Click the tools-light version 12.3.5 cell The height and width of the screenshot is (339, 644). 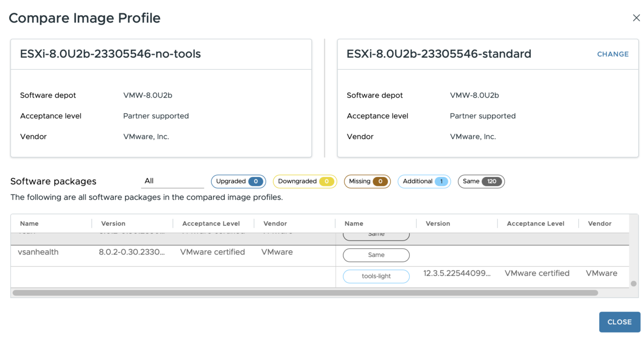click(x=457, y=274)
